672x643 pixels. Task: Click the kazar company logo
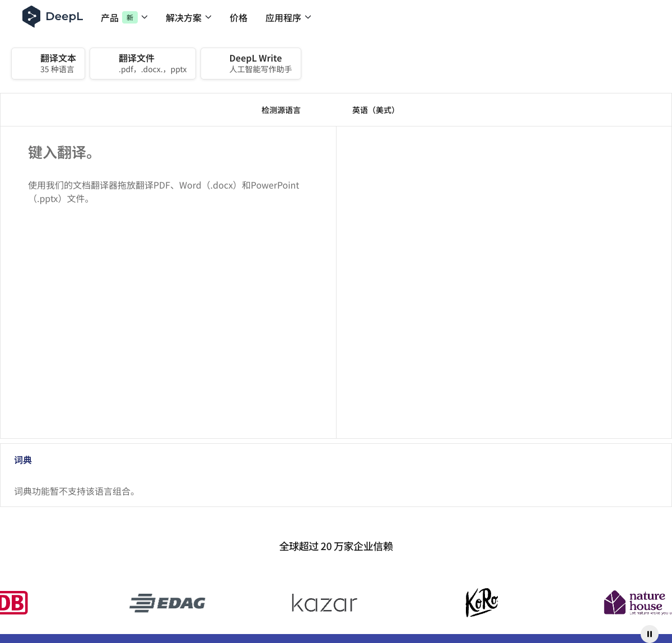[324, 603]
